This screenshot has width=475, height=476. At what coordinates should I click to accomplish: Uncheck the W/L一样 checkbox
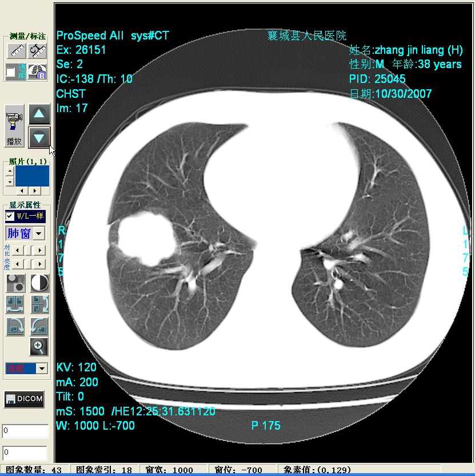(x=10, y=216)
